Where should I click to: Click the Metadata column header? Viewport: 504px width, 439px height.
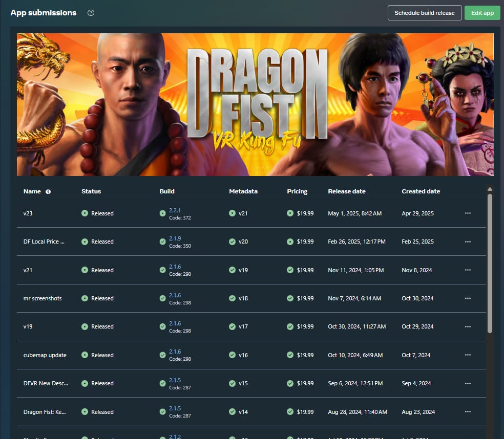tap(243, 191)
